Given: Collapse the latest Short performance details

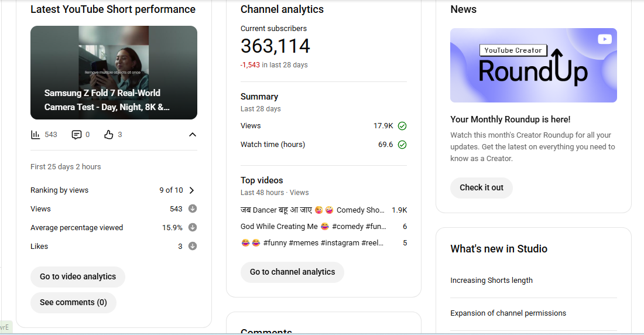Looking at the screenshot, I should (193, 135).
